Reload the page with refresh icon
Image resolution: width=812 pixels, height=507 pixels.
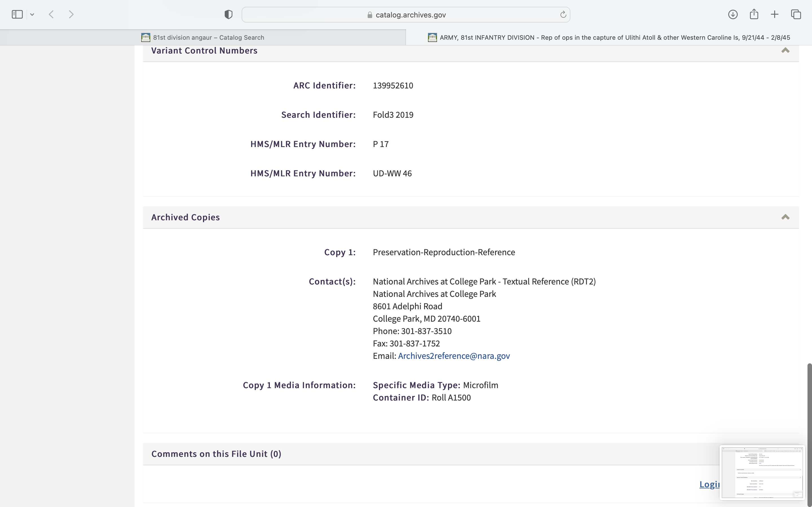click(563, 14)
